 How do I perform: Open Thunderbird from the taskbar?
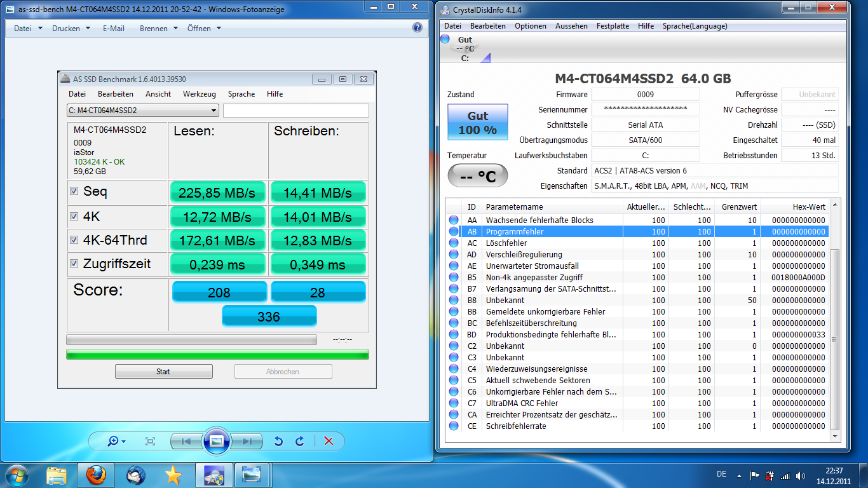[x=135, y=475]
